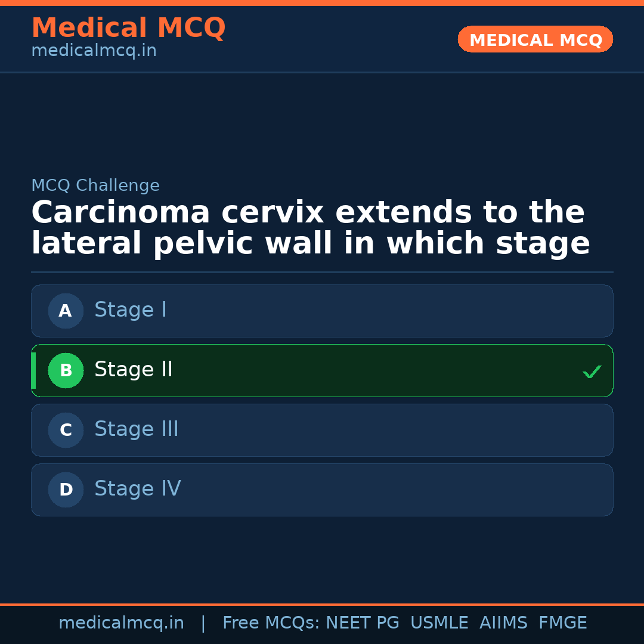Image resolution: width=644 pixels, height=644 pixels.
Task: Select the FMGE footer label
Action: point(562,623)
